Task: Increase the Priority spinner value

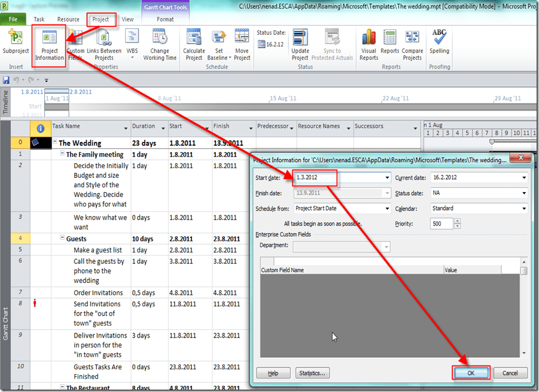Action: point(458,221)
